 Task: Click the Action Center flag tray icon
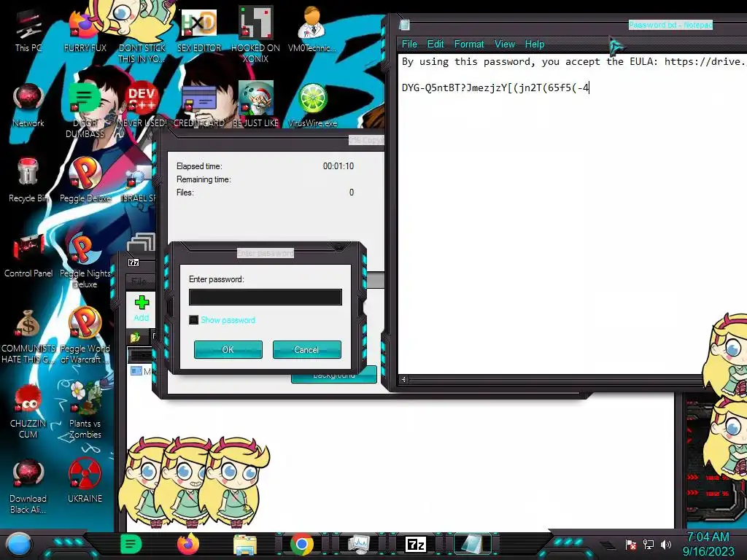click(631, 545)
